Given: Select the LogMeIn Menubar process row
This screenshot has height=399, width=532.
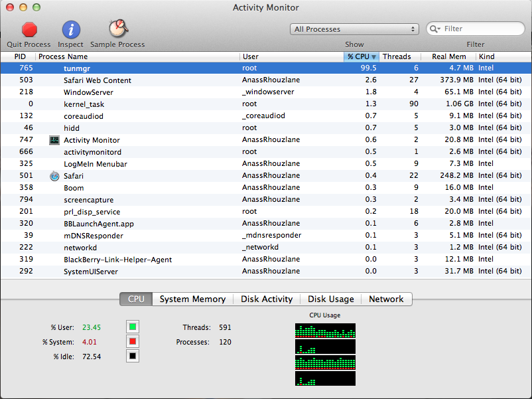Looking at the screenshot, I should click(266, 164).
